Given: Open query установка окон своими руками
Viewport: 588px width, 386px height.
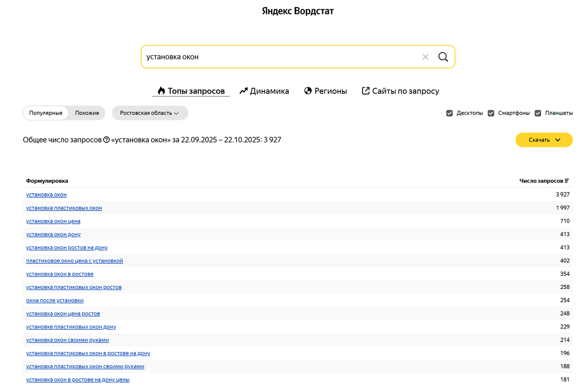Looking at the screenshot, I should pyautogui.click(x=68, y=340).
